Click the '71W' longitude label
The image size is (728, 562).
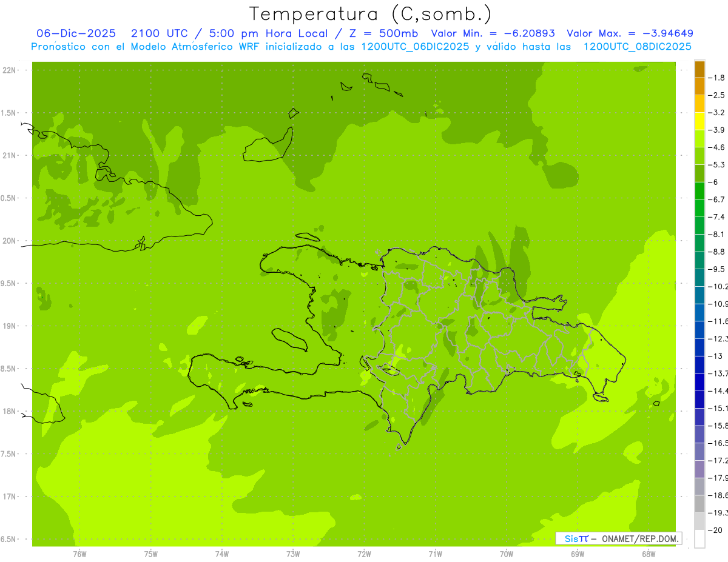(436, 554)
